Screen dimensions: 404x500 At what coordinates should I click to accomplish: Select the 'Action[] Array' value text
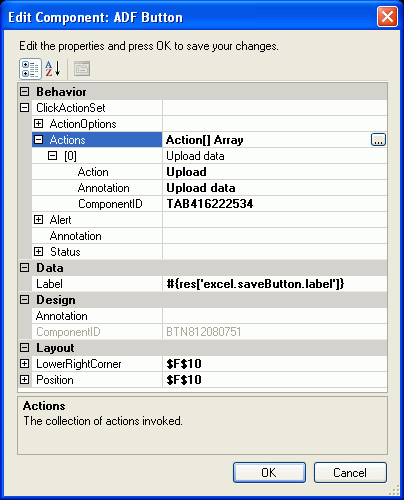click(x=205, y=140)
